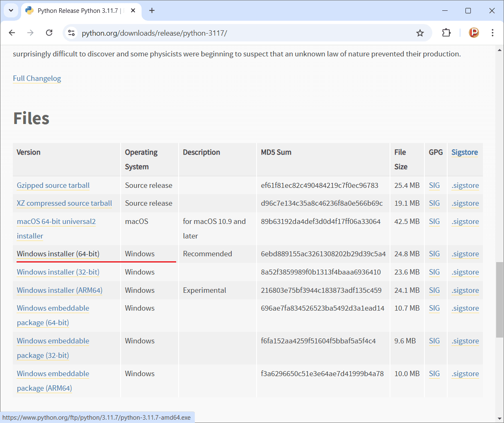This screenshot has width=504, height=423.
Task: Open SIG link for Windows installer (32-bit)
Action: point(434,272)
